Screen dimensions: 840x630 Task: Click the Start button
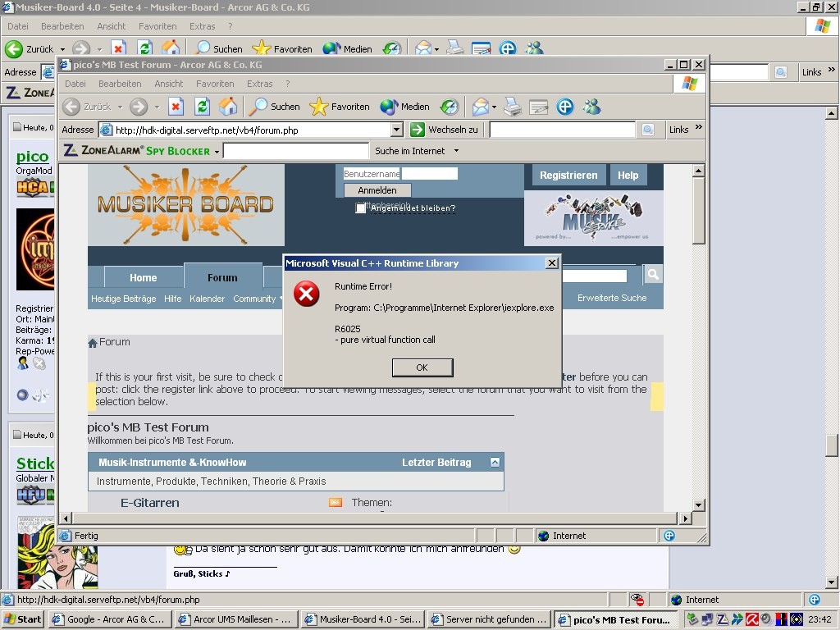click(x=22, y=619)
